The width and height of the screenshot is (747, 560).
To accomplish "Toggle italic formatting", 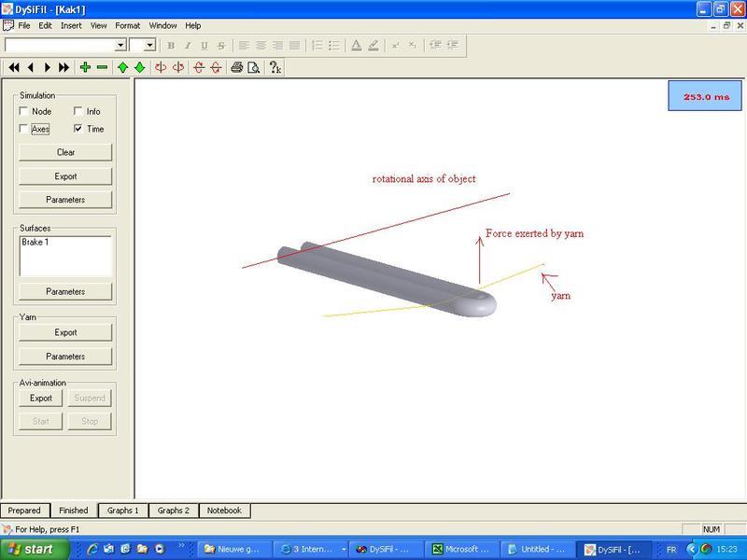I will tap(188, 46).
